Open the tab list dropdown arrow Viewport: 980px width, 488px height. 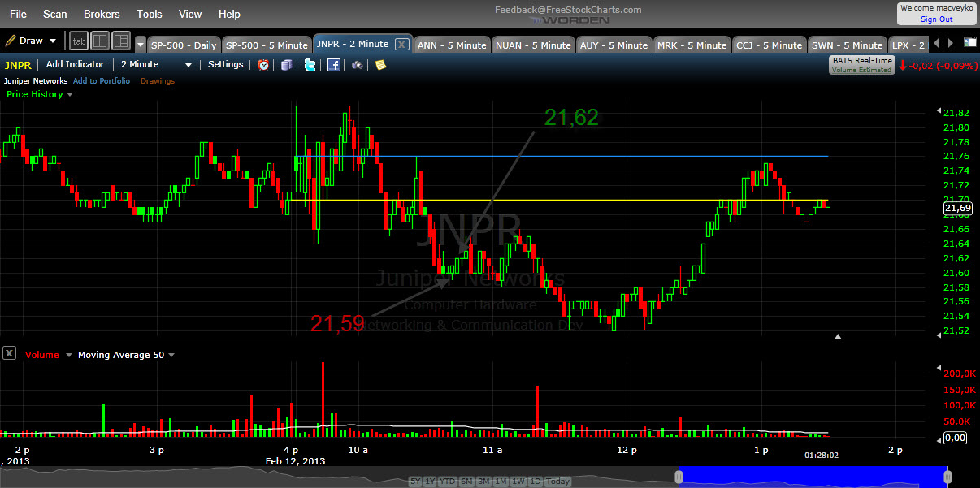pos(141,45)
